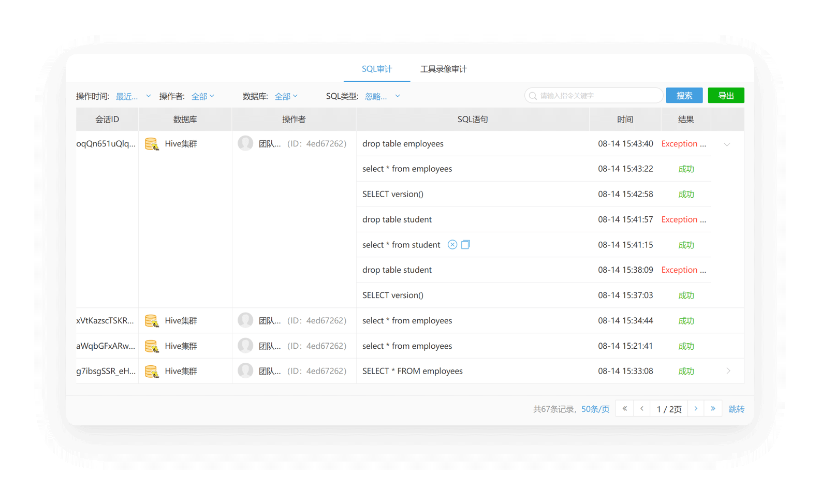Click the operator avatar in the xVtKazscTSKR row
This screenshot has width=820, height=504.
tap(245, 320)
